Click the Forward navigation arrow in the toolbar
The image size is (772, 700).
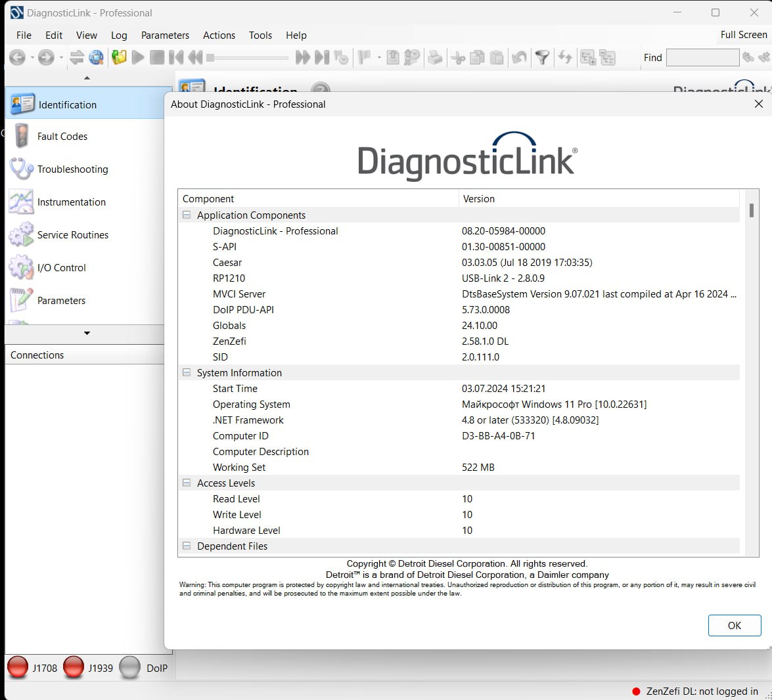46,58
